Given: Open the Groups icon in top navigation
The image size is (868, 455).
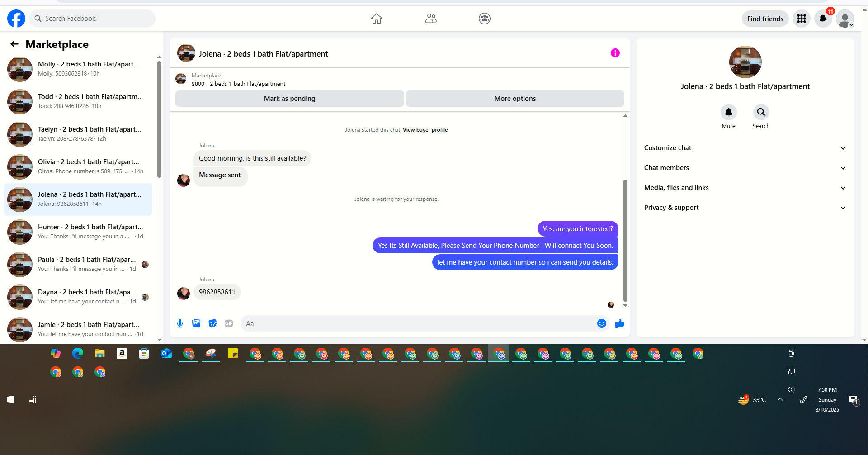Looking at the screenshot, I should click(x=485, y=19).
